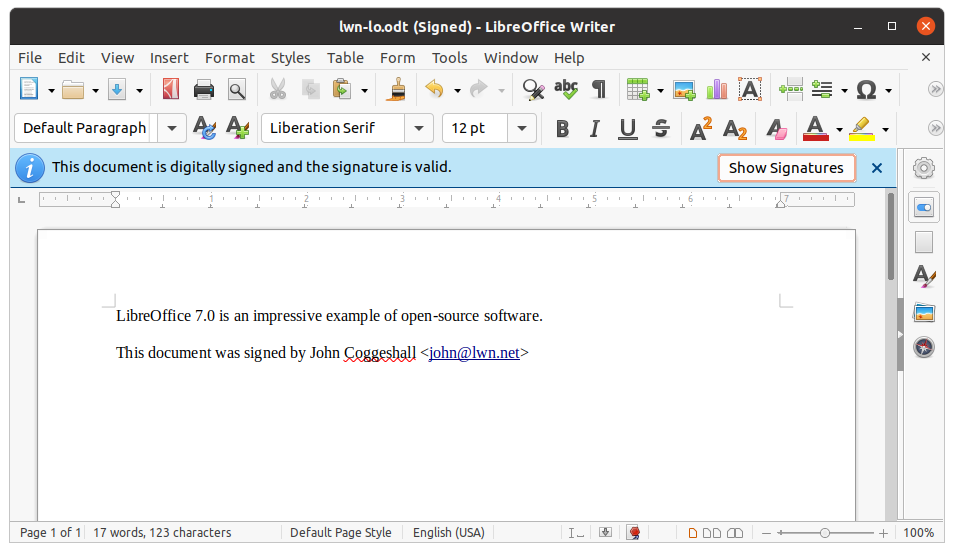Toggle Bold formatting

point(562,128)
